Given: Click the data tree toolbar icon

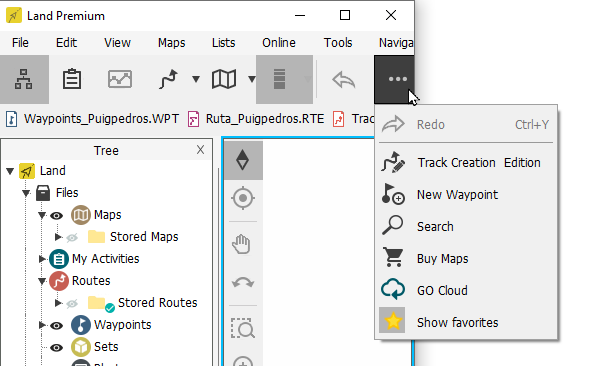Looking at the screenshot, I should point(24,79).
